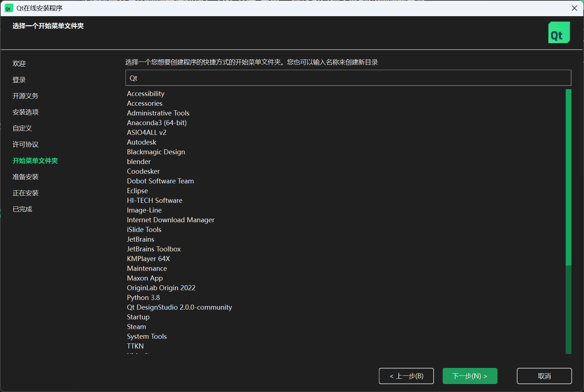Select the JetBrains Toolbox folder
Image resolution: width=584 pixels, height=392 pixels.
point(154,249)
